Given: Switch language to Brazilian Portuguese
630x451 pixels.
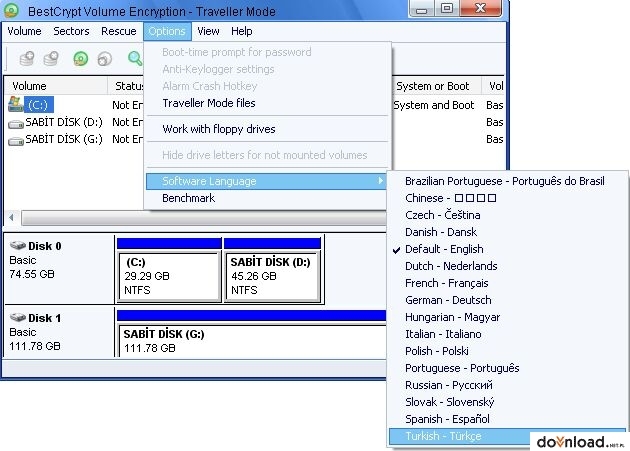Looking at the screenshot, I should 507,181.
